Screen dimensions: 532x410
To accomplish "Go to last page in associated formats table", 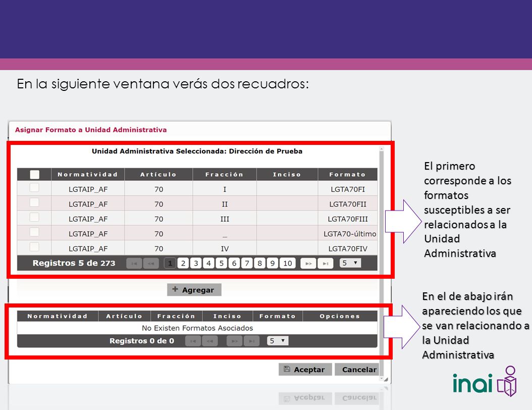I will coord(251,341).
